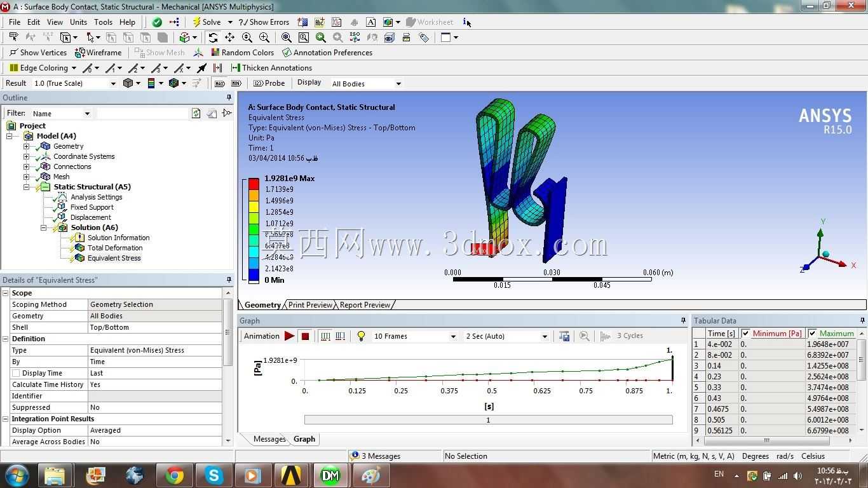Switch to the Print Preview tab

(310, 305)
